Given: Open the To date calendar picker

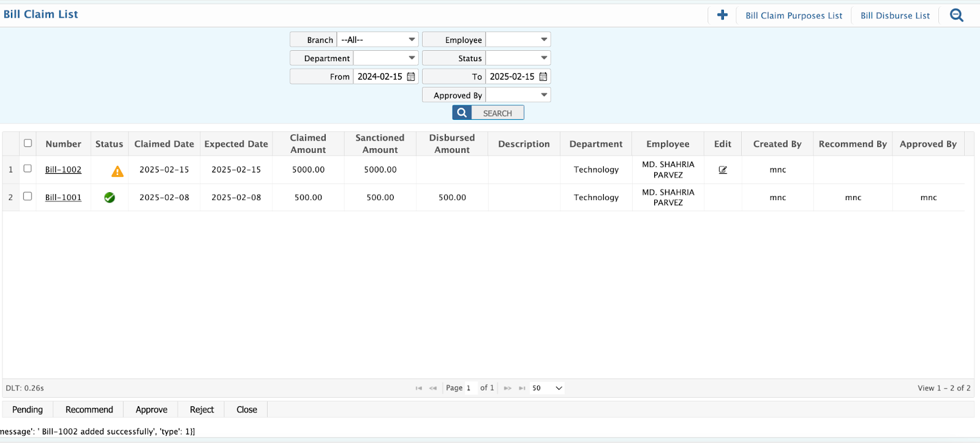Looking at the screenshot, I should 543,76.
